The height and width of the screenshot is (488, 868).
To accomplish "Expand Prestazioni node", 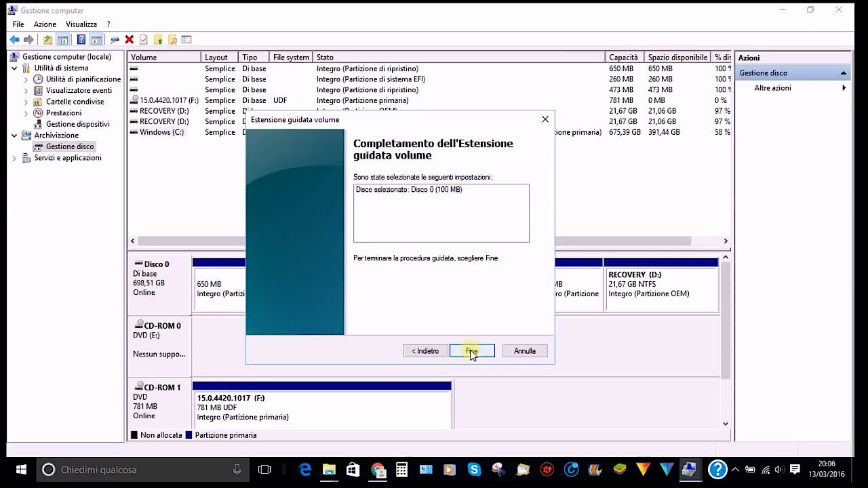I will tap(26, 113).
